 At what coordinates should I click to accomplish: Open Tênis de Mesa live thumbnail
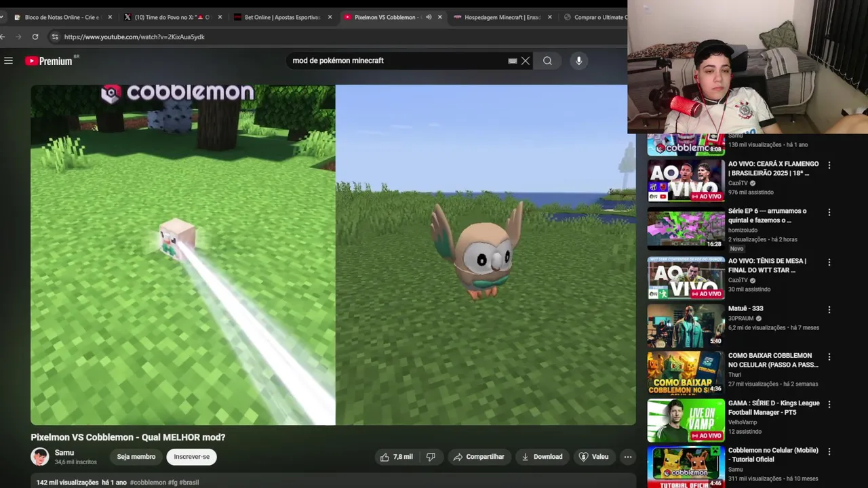pos(686,278)
